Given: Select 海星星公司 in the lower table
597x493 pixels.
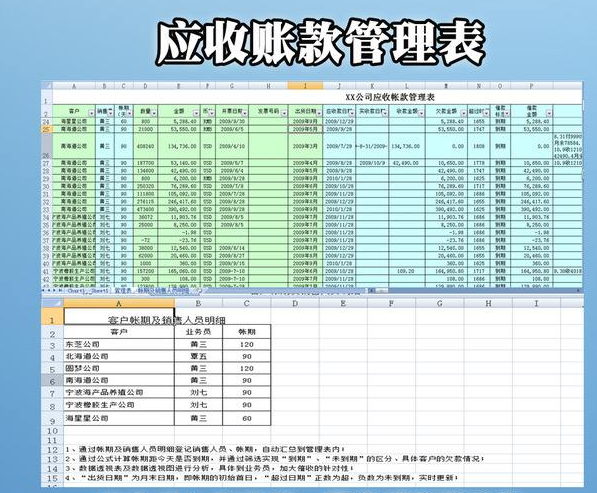Looking at the screenshot, I should pos(119,418).
